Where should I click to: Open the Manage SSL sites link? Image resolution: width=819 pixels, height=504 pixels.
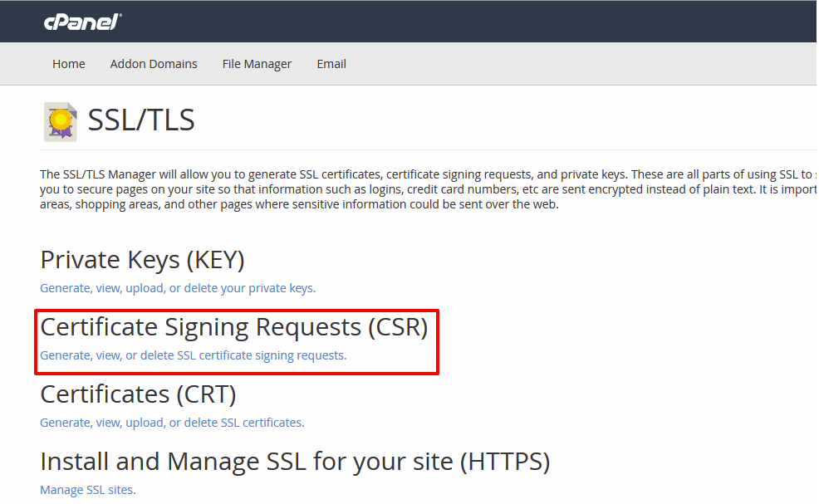click(x=88, y=489)
